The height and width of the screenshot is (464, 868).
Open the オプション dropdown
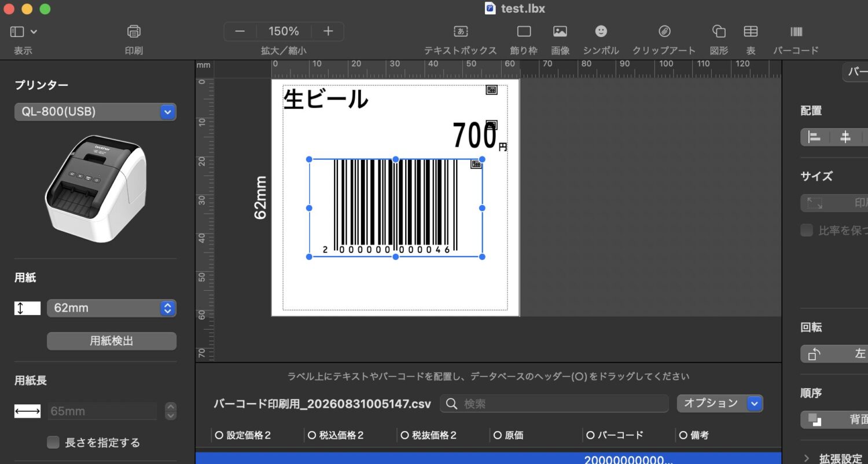720,403
